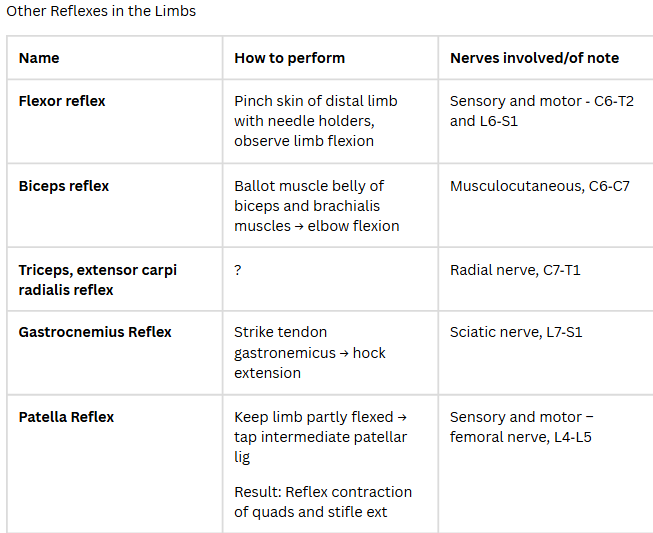The width and height of the screenshot is (653, 533).
Task: Click the 'Other Reflexes in the Limbs' heading
Action: tap(101, 12)
